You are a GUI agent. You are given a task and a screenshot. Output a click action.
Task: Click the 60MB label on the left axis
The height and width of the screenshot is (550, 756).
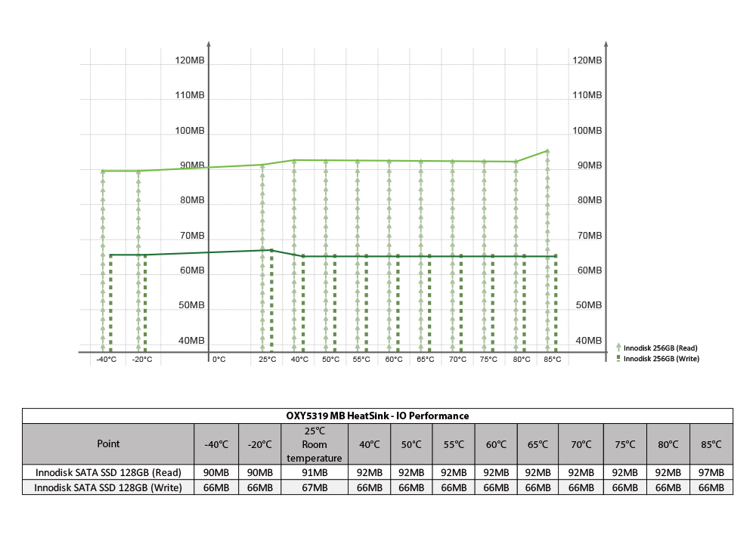pyautogui.click(x=192, y=270)
